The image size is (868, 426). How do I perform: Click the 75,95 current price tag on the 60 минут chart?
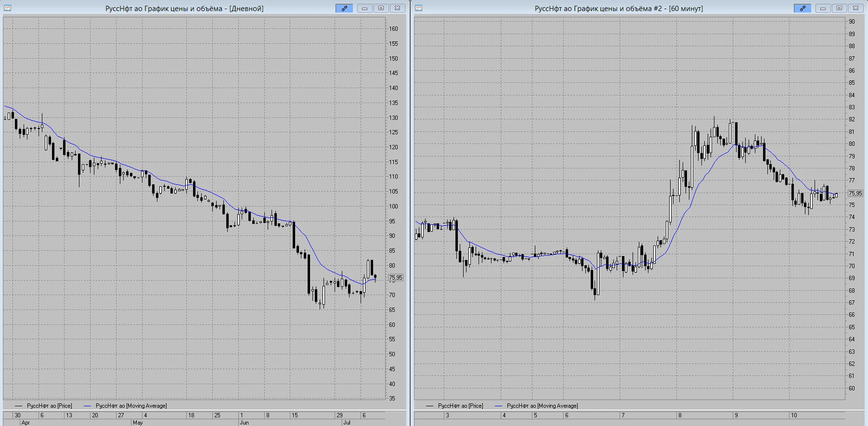coord(855,193)
